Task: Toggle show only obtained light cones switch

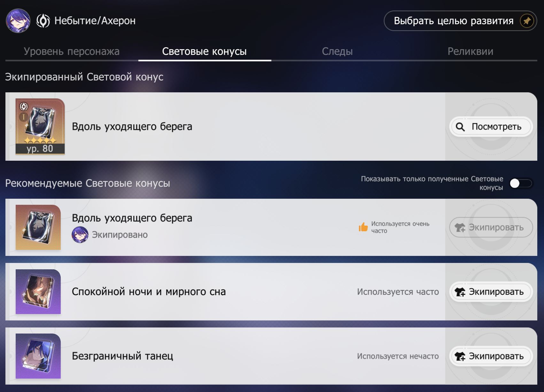Action: coord(521,183)
